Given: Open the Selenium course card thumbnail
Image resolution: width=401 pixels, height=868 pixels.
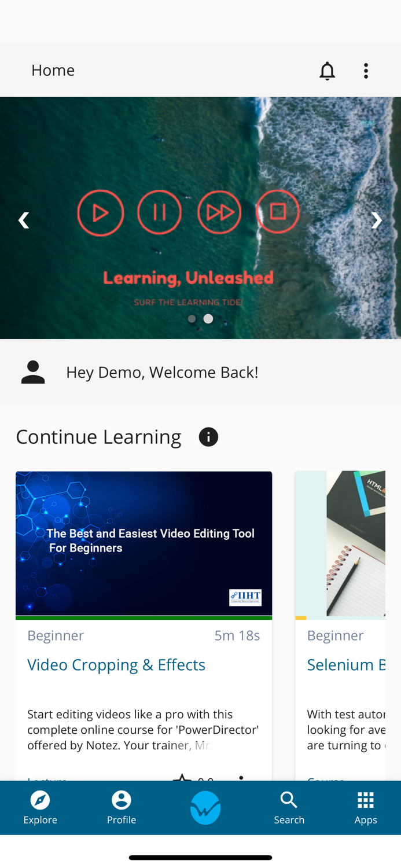Looking at the screenshot, I should [340, 544].
